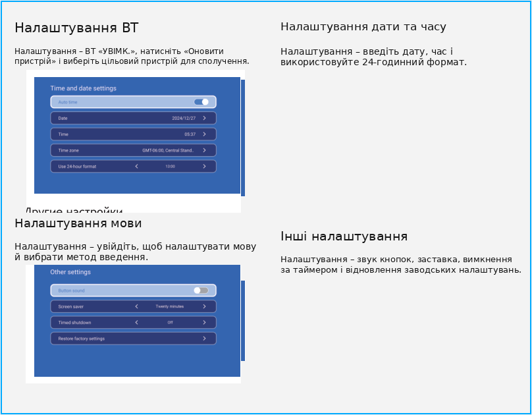Click the Twenty minutes value
This screenshot has width=532, height=415.
pyautogui.click(x=170, y=306)
